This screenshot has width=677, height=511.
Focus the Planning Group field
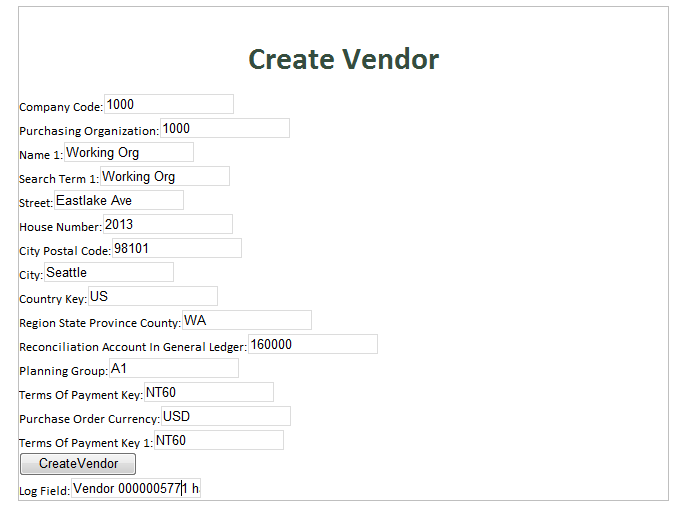point(173,368)
